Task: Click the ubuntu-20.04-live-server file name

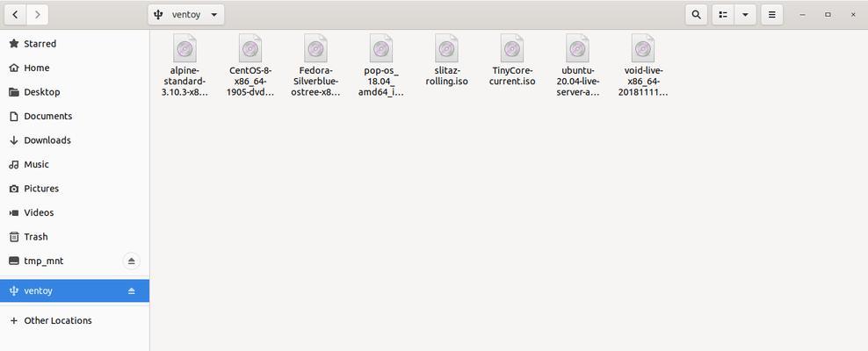Action: coord(577,82)
